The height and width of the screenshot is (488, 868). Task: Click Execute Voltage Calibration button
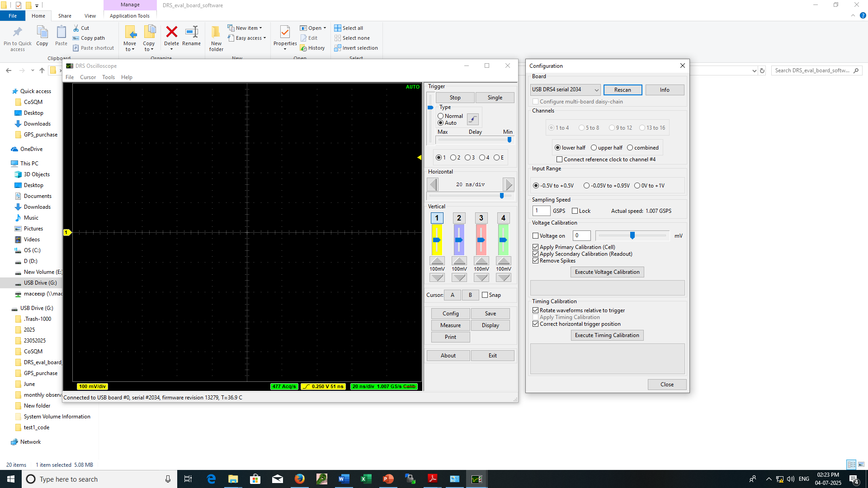click(x=607, y=272)
